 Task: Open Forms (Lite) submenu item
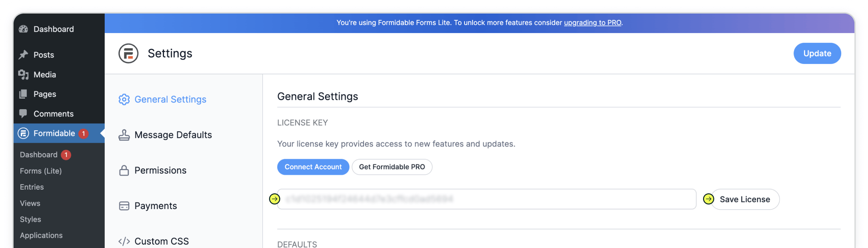click(41, 171)
